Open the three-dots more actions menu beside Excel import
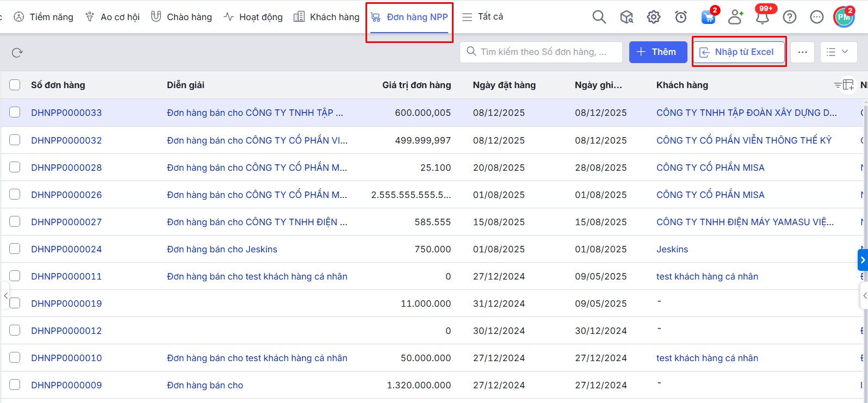This screenshot has height=403, width=868. point(802,52)
